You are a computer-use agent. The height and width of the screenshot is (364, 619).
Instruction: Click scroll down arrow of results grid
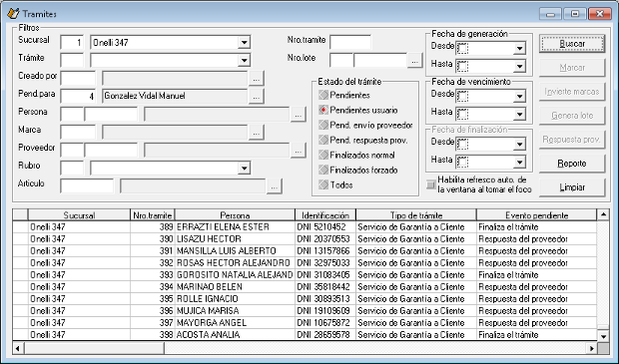point(603,336)
